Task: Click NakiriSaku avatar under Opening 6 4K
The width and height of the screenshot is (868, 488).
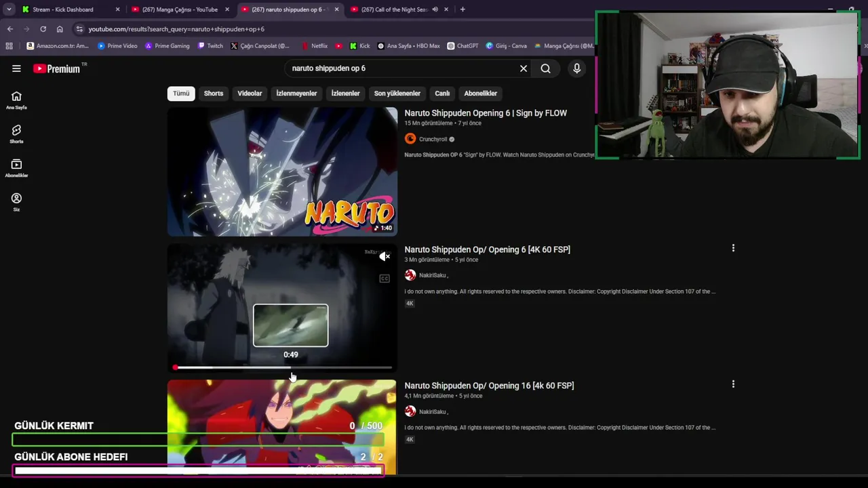Action: (x=410, y=275)
